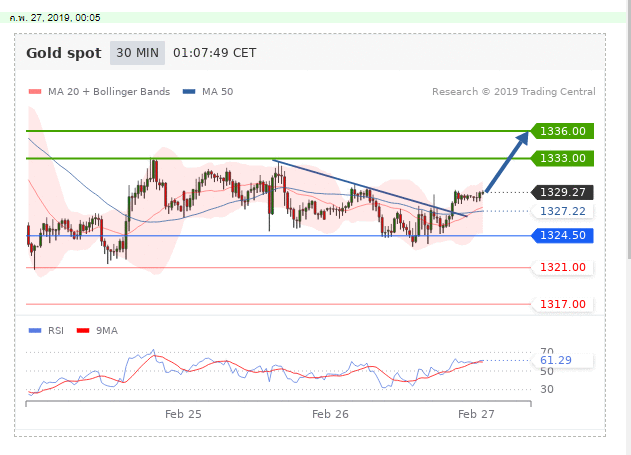
Task: Click the RSI axis value 50
Action: coord(547,371)
